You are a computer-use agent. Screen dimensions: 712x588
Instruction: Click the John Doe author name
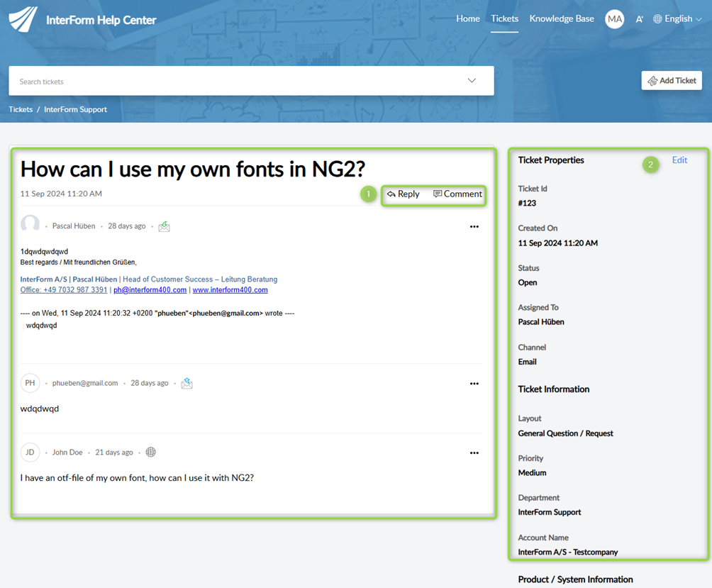(x=67, y=453)
